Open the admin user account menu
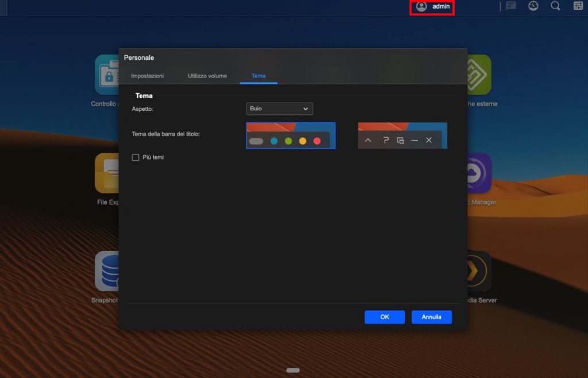 click(x=432, y=6)
